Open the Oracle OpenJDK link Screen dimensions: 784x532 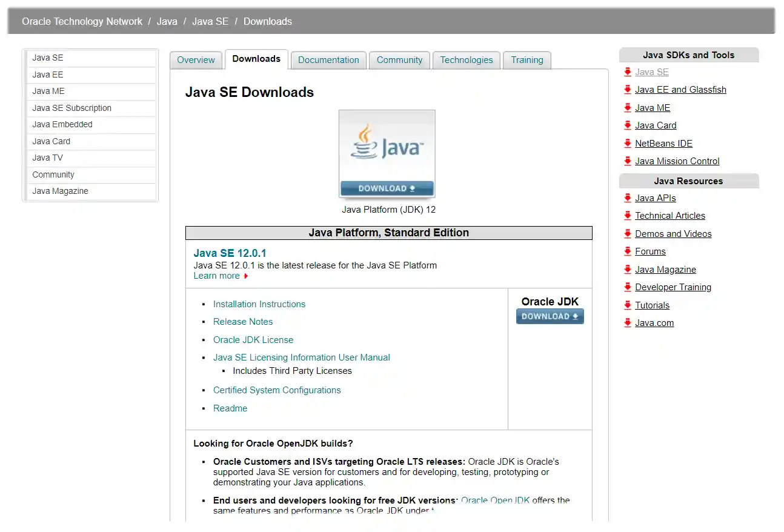point(494,500)
